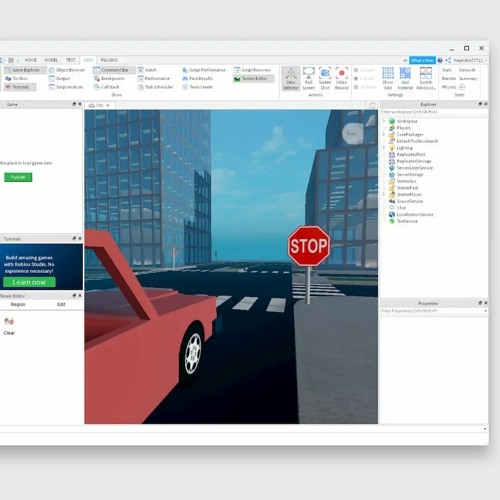
Task: Click the Full Screen button
Action: (309, 79)
